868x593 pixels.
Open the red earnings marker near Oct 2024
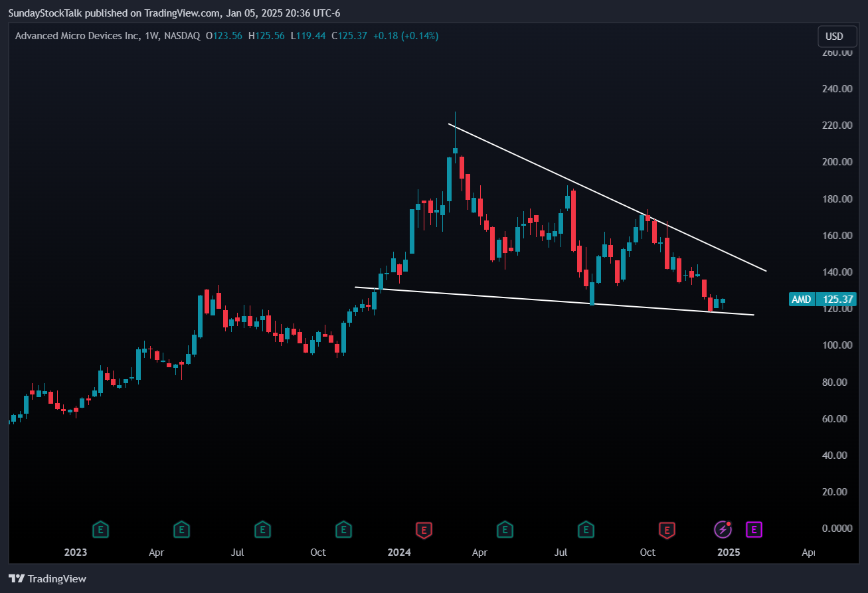(667, 529)
